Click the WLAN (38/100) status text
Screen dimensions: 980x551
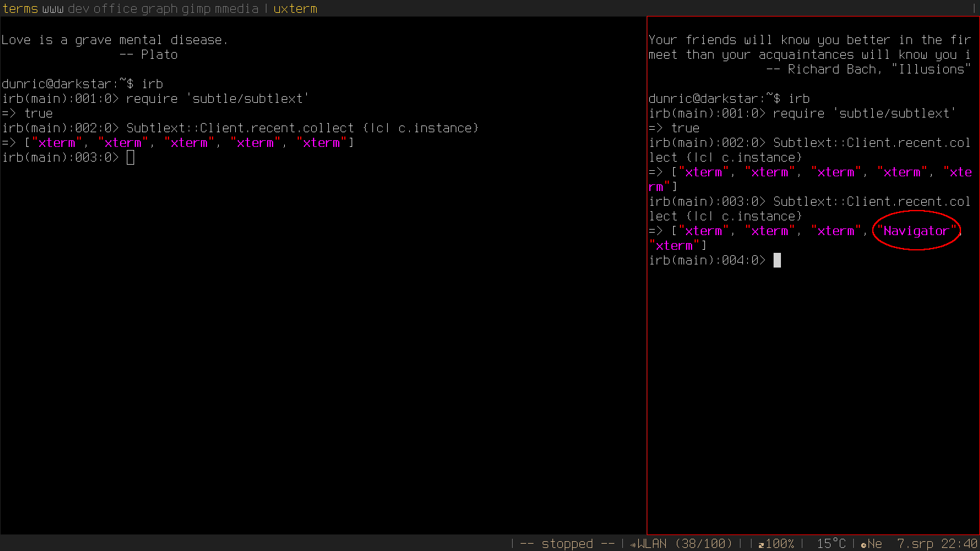685,544
